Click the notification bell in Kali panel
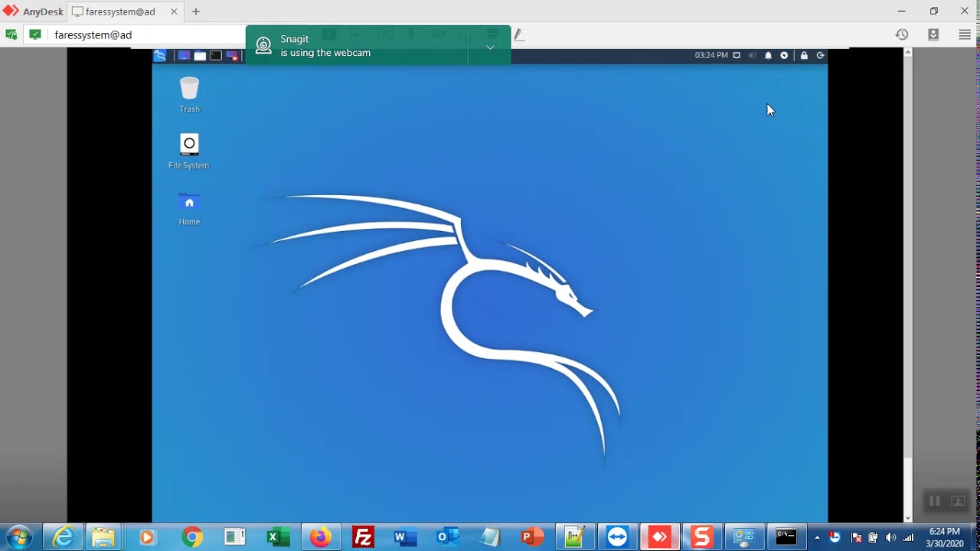Viewport: 980px width, 551px height. coord(768,55)
